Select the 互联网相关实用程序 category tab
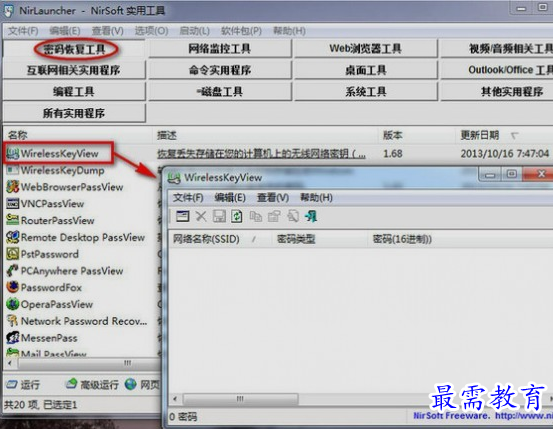 (74, 70)
